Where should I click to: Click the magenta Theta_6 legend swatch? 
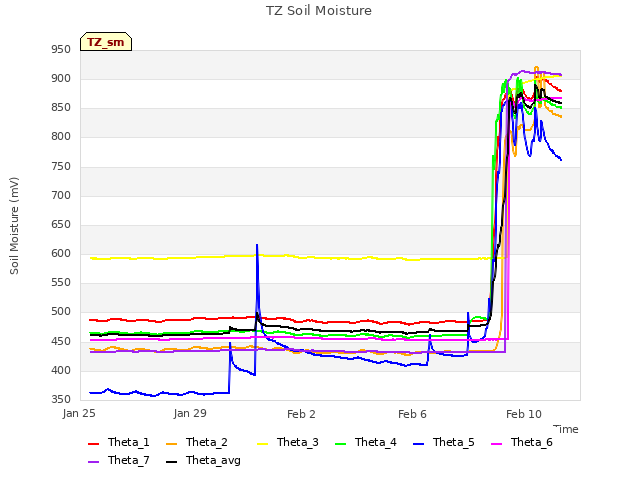click(496, 444)
